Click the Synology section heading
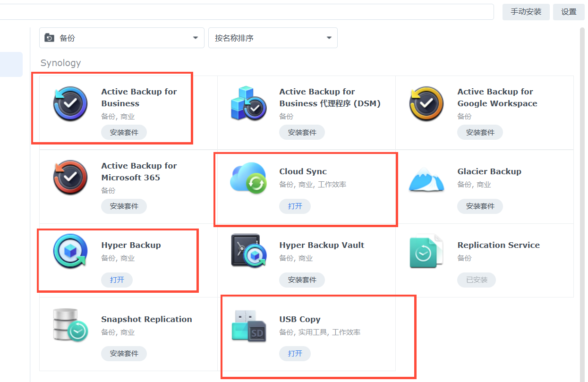Image resolution: width=588 pixels, height=382 pixels. (60, 63)
